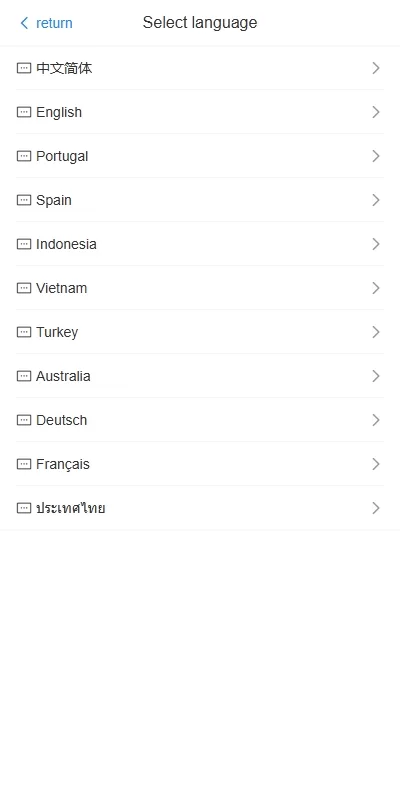Open the chevron arrow on Australia row

(376, 376)
